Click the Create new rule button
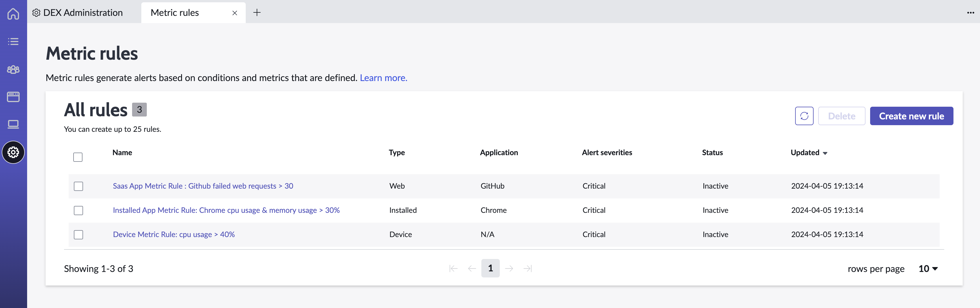This screenshot has width=980, height=308. (x=911, y=116)
